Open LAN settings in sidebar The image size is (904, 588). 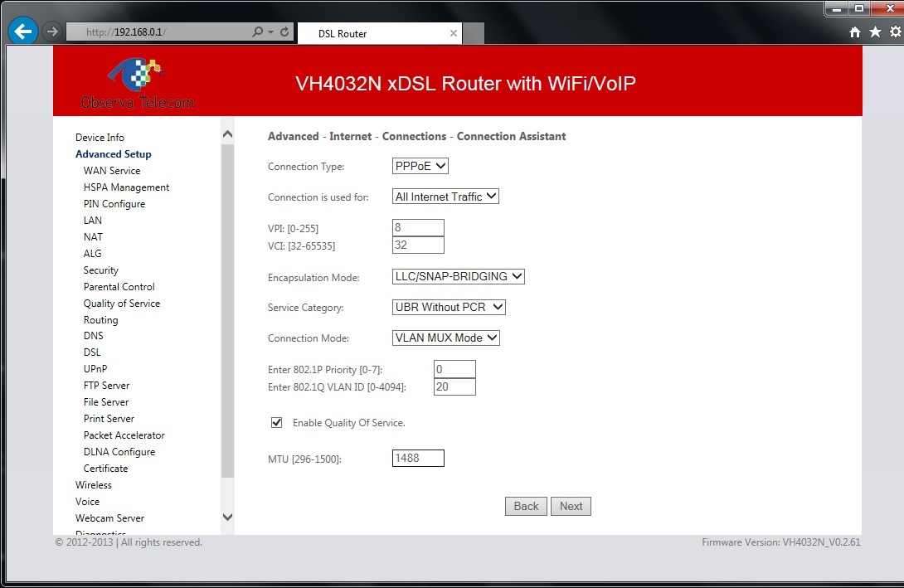[92, 221]
